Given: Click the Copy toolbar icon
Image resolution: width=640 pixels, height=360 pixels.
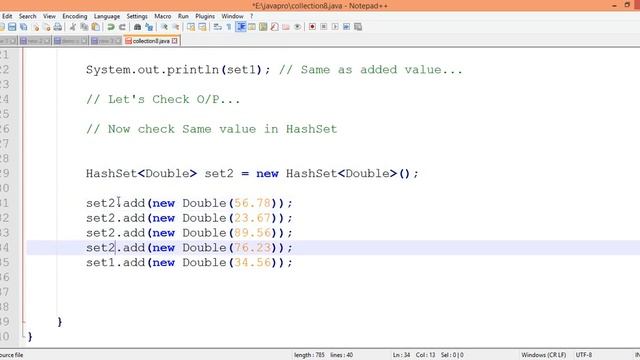Looking at the screenshot, I should point(84,27).
